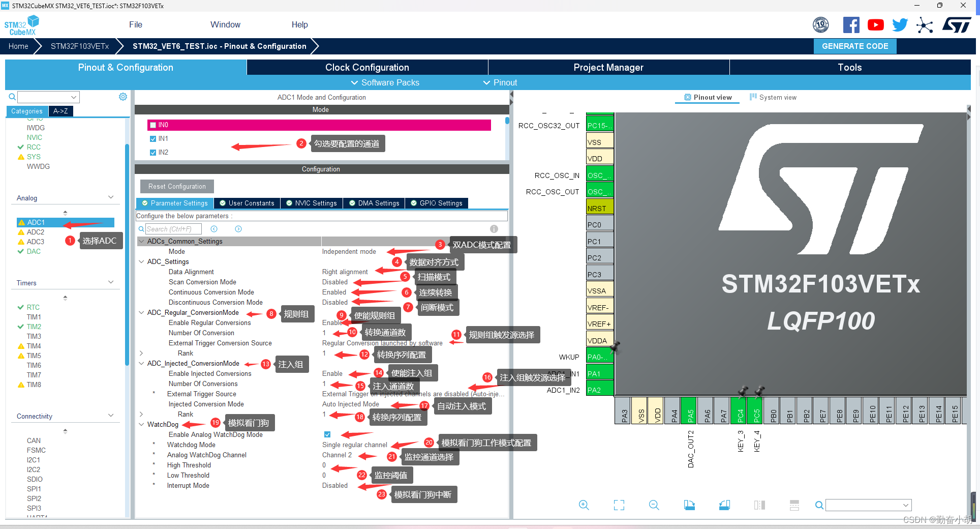Collapse ADC_Regular_ConversionMode group

click(141, 312)
